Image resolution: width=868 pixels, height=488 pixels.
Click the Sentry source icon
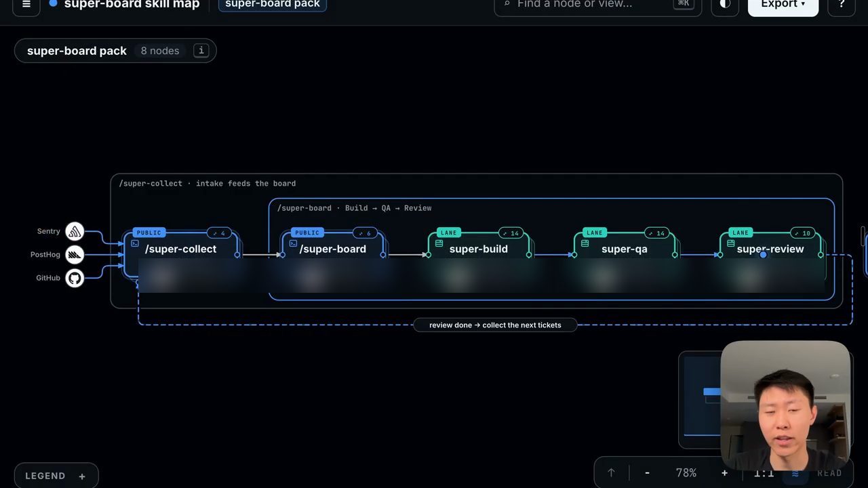pyautogui.click(x=75, y=231)
